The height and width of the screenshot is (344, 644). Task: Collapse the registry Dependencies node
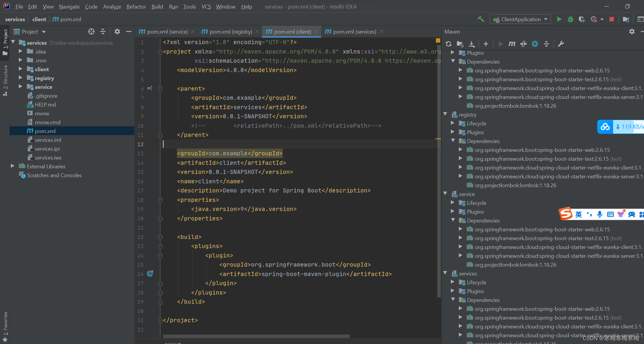coord(453,141)
